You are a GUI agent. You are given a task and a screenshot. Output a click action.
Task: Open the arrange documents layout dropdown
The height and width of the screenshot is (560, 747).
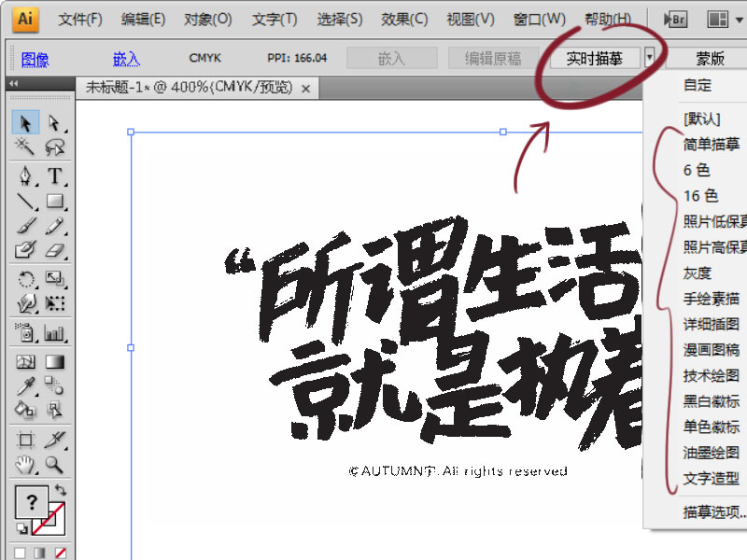click(x=726, y=20)
